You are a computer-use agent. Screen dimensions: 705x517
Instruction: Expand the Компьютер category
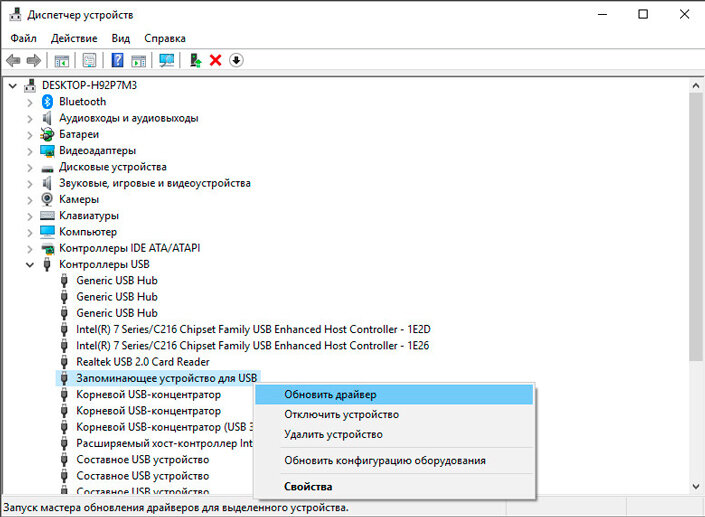point(30,232)
